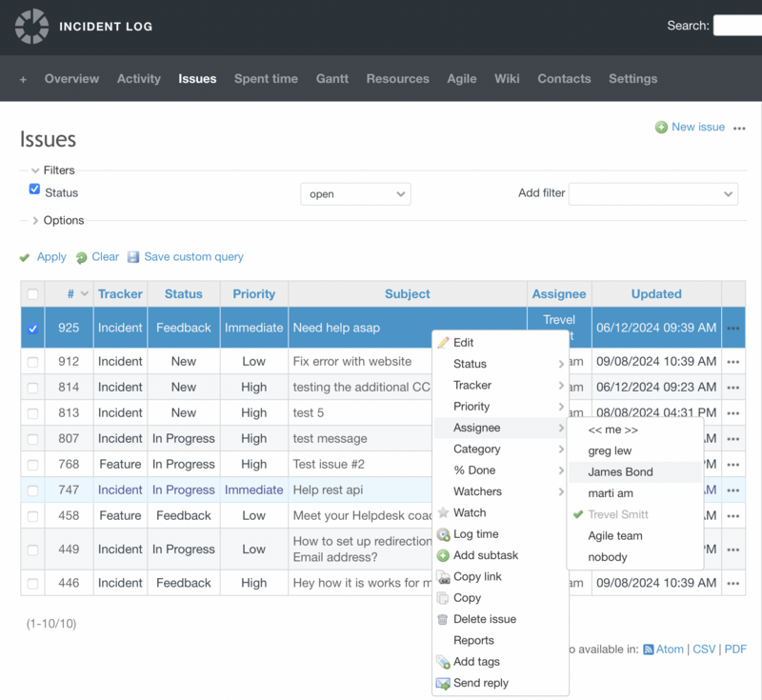Toggle the Status filter checkbox
The image size is (762, 700).
tap(35, 190)
